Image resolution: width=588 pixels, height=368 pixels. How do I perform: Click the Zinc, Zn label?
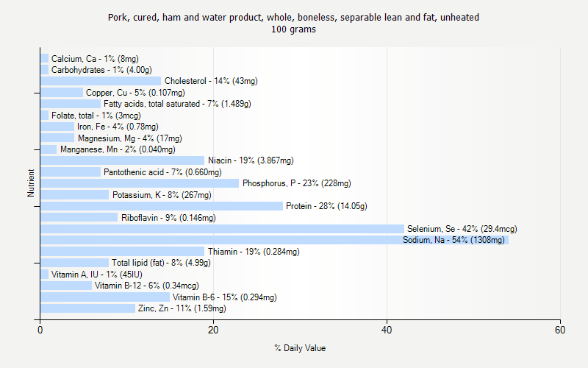(x=182, y=308)
